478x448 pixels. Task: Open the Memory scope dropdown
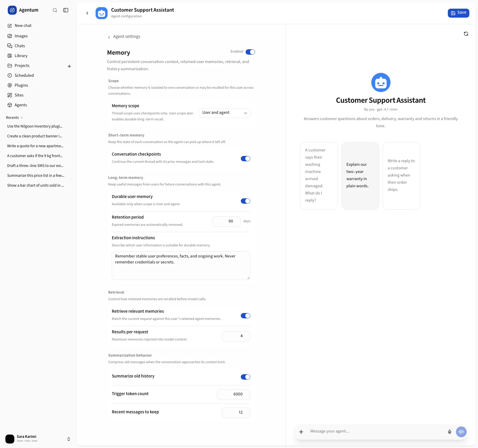pos(224,113)
